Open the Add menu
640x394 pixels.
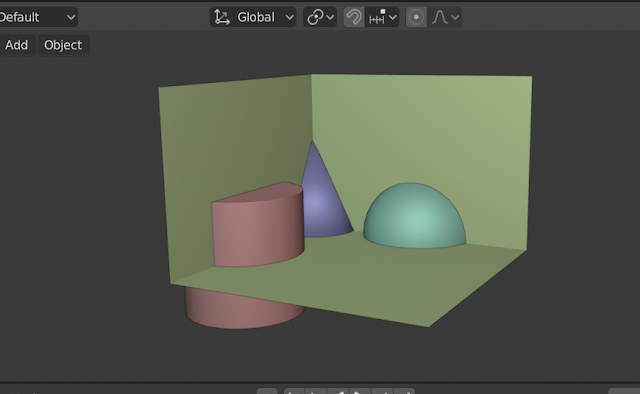(16, 45)
